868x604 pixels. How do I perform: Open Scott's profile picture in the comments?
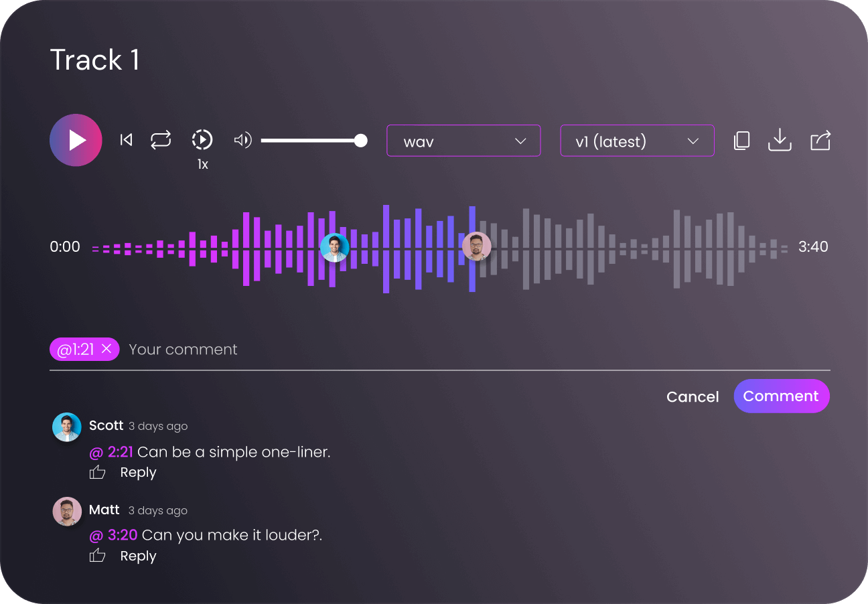coord(67,427)
